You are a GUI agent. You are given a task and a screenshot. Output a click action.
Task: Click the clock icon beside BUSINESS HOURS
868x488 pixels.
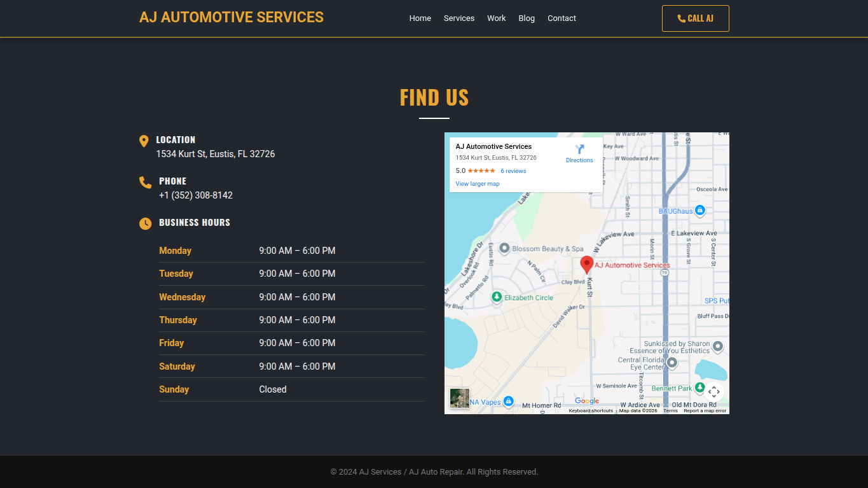[145, 223]
